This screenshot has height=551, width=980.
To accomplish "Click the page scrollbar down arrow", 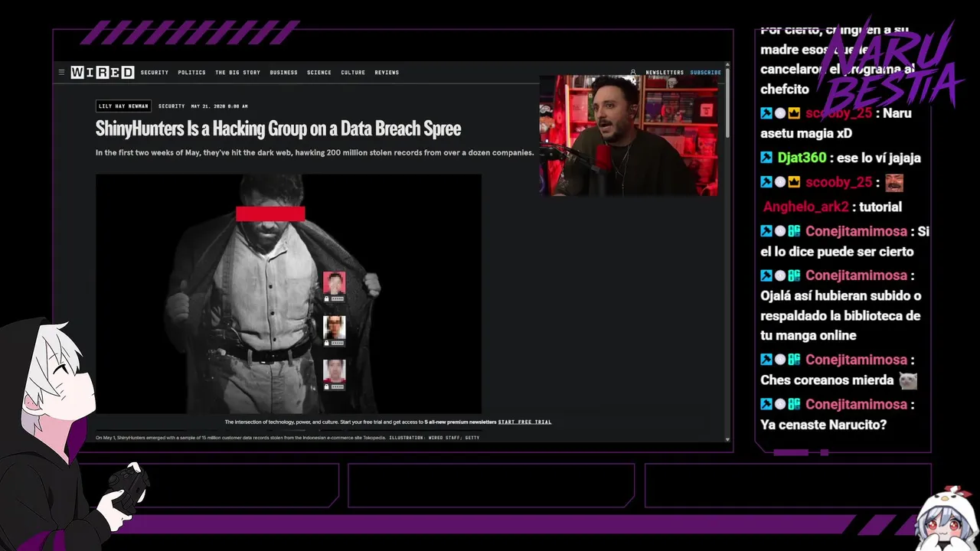I will click(x=727, y=439).
